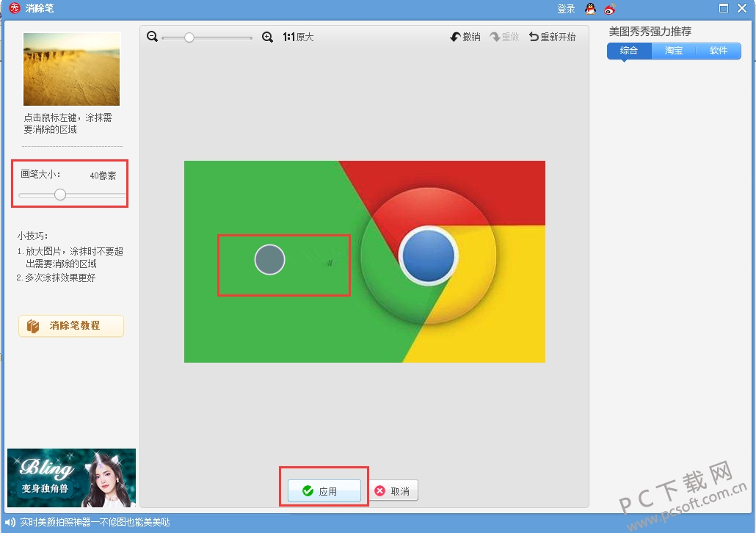The width and height of the screenshot is (756, 533).
Task: Open the 消除笔教程 tutorial
Action: pos(71,326)
